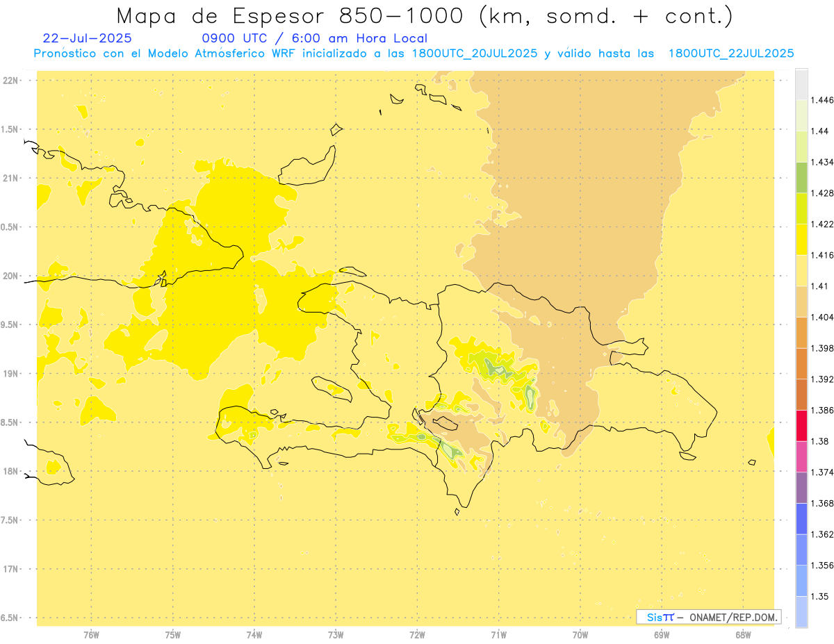Click the colorbar value "1.386"
834x644 pixels.
[x=821, y=410]
